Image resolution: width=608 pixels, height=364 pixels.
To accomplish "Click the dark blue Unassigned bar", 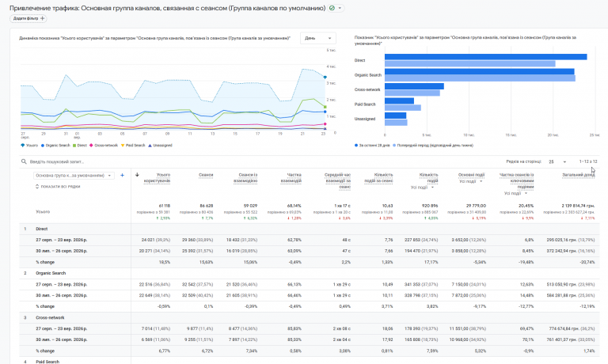I will [x=396, y=116].
